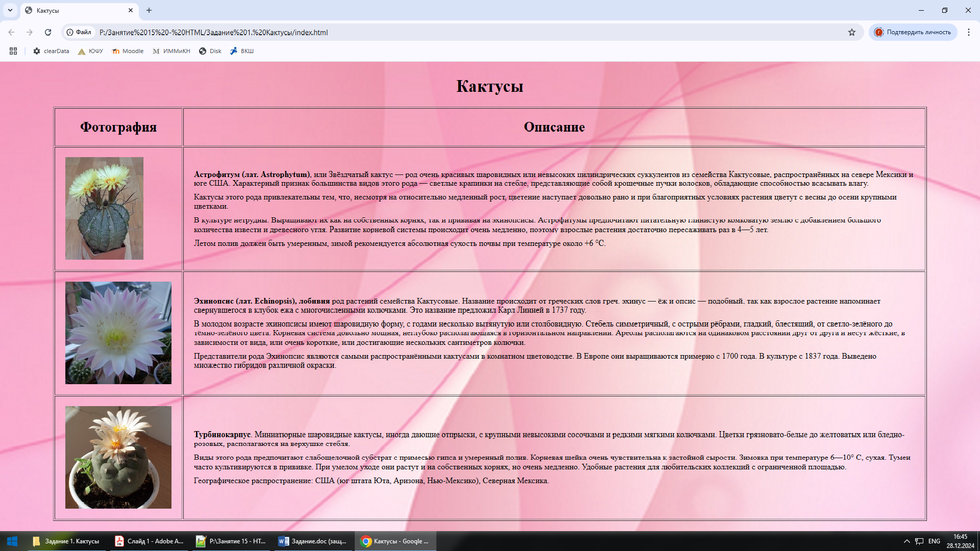Open the clearData bookmark
The image size is (980, 551).
[51, 51]
